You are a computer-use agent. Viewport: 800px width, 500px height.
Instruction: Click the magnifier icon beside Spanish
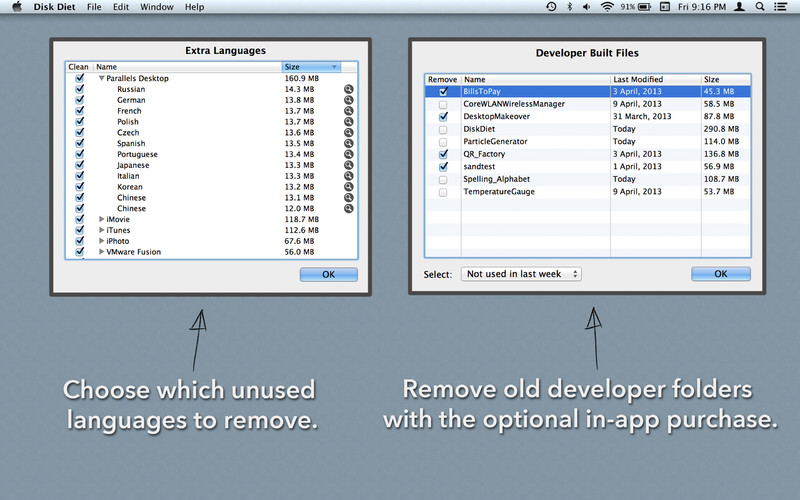pos(348,143)
